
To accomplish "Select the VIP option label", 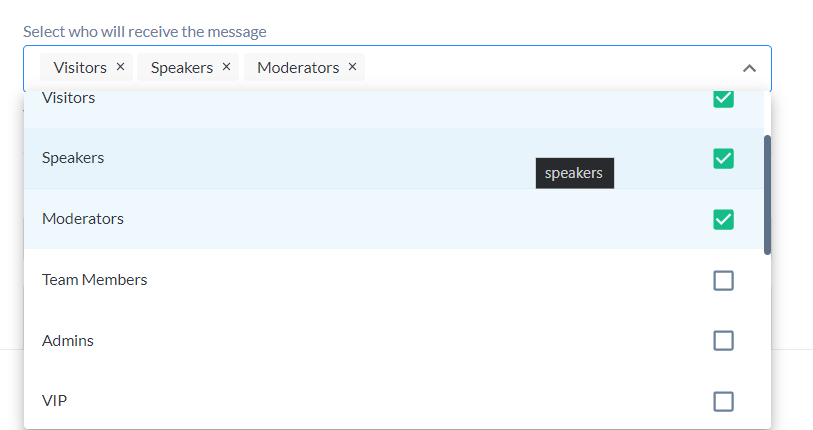I will pyautogui.click(x=54, y=401).
